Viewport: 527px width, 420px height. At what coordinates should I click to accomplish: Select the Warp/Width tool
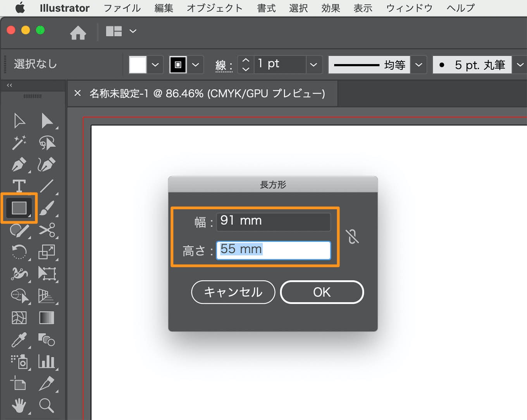[x=19, y=274]
